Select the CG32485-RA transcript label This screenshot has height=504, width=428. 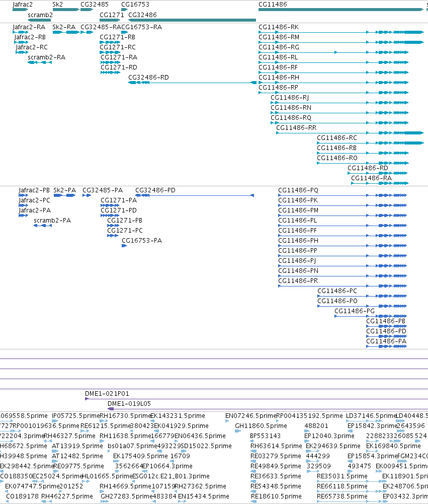pos(101,27)
